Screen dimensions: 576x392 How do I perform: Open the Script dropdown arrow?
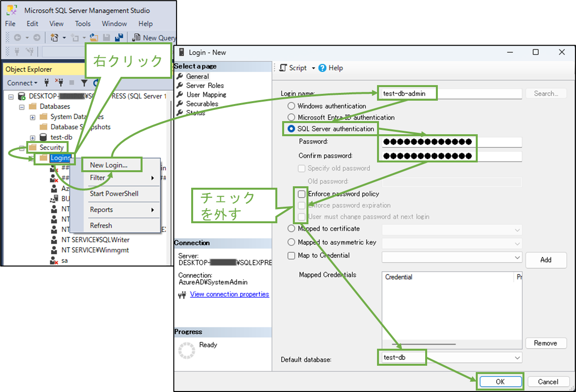tap(313, 69)
